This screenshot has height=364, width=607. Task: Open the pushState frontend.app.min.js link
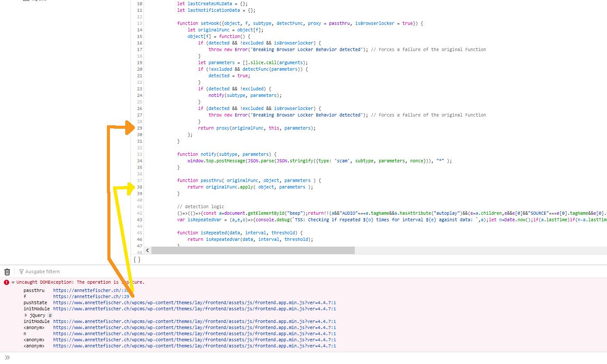coord(194,302)
